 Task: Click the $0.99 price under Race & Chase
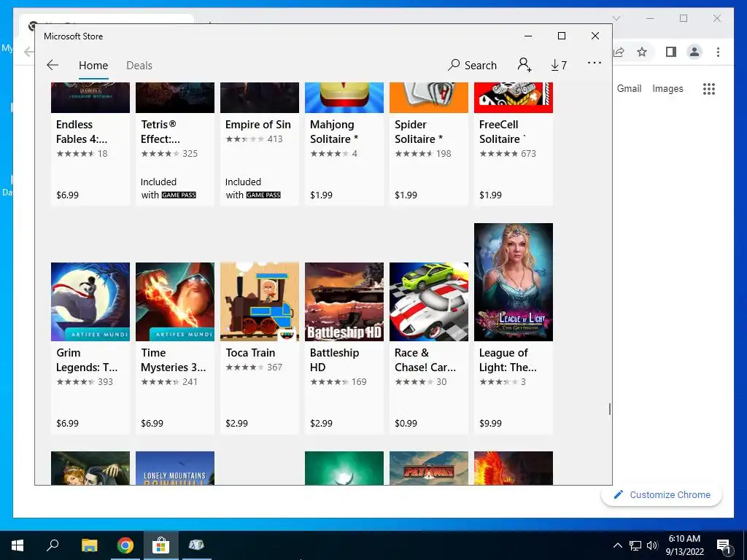406,423
